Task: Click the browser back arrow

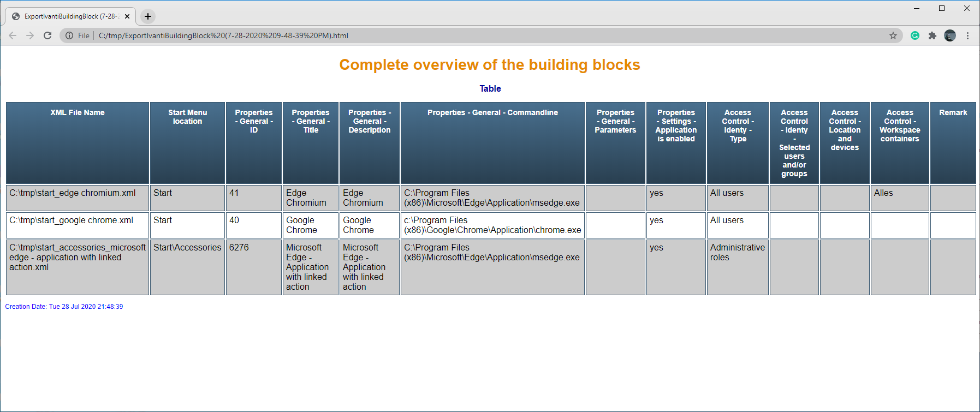Action: (x=13, y=35)
